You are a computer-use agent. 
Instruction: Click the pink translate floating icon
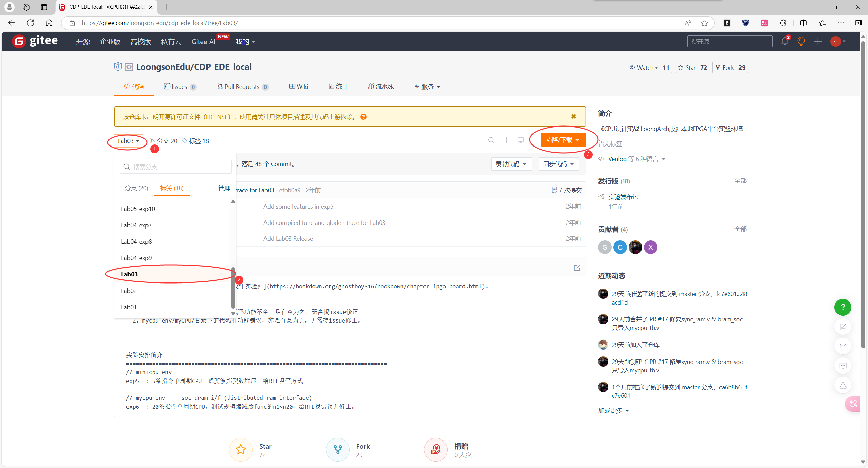(852, 404)
